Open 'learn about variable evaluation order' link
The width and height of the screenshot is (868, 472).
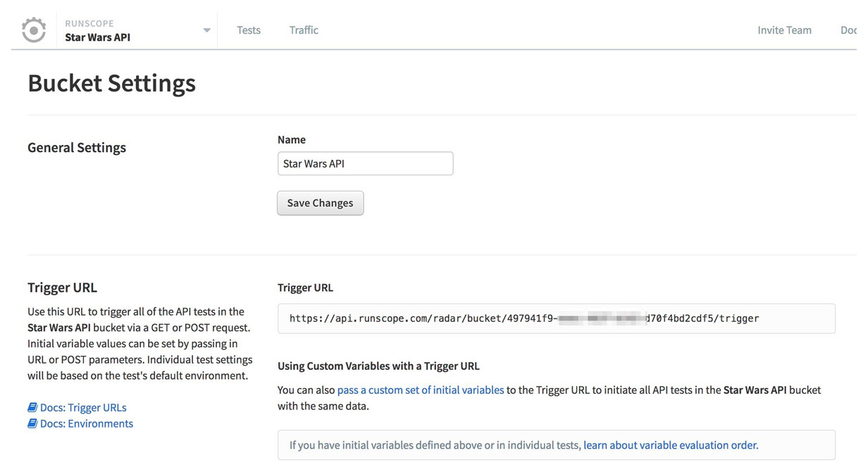pyautogui.click(x=670, y=445)
